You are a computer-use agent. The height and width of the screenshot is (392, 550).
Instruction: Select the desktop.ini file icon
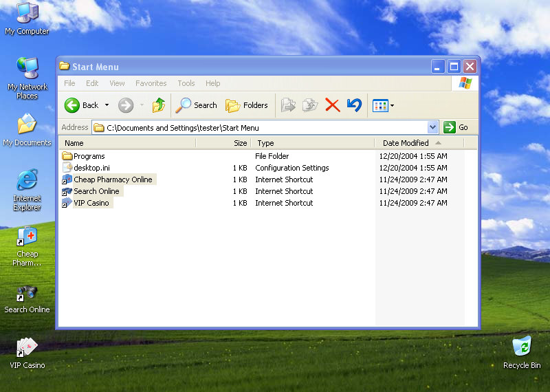67,167
